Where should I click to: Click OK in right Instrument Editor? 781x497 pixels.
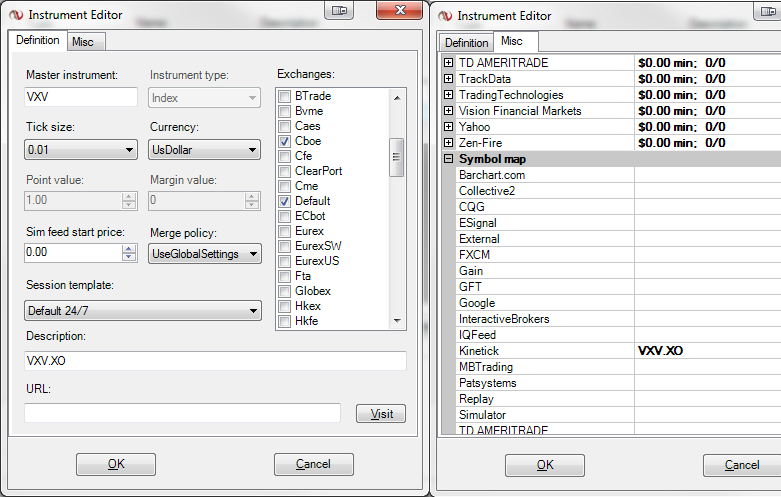tap(545, 465)
